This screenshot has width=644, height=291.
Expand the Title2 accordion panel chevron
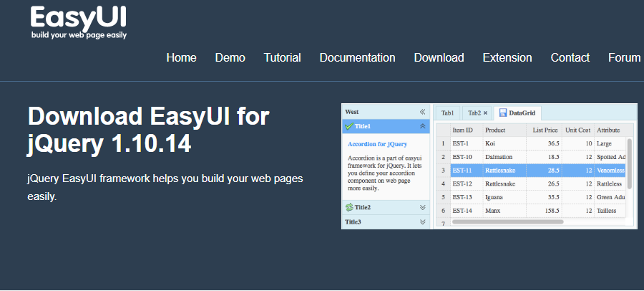tap(423, 207)
